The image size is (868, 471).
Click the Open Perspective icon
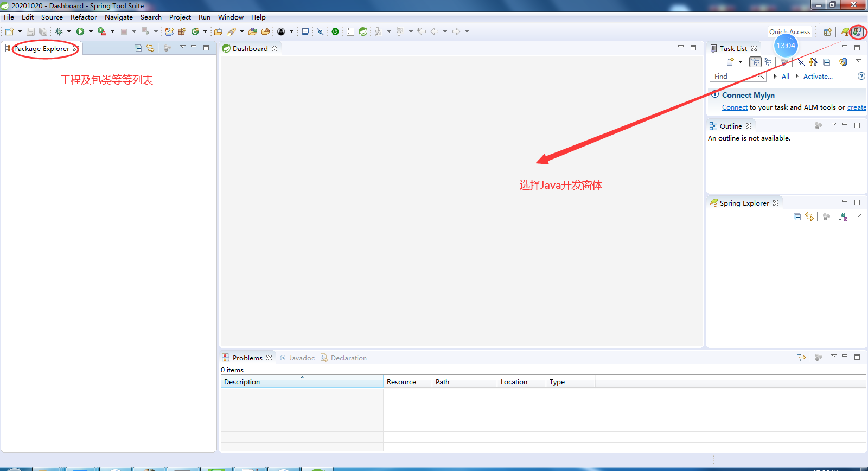[x=827, y=32]
